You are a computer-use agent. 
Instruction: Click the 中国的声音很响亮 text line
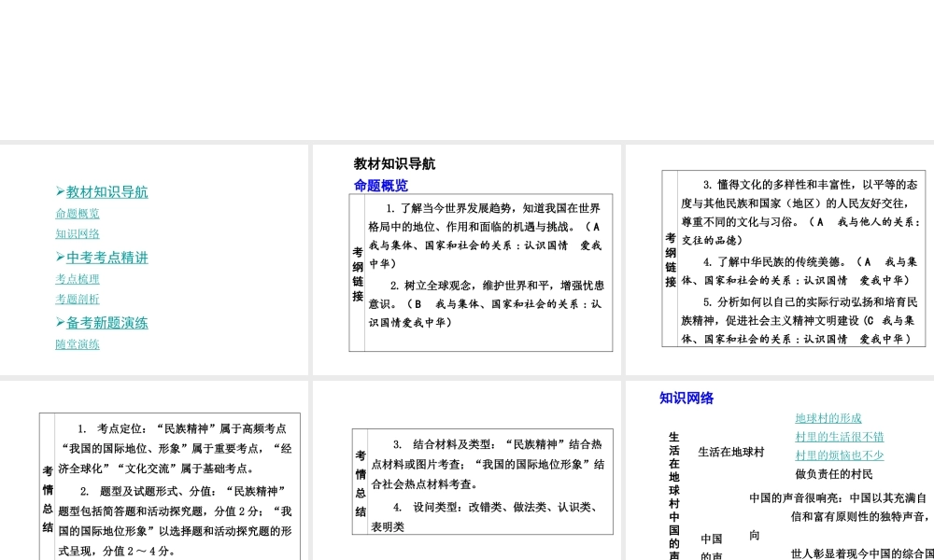pos(838,497)
